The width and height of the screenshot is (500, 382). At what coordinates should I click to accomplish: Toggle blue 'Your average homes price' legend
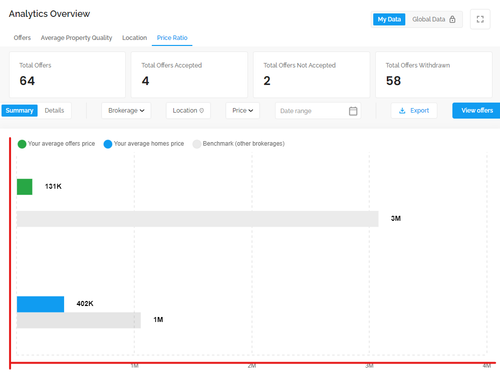(x=108, y=144)
